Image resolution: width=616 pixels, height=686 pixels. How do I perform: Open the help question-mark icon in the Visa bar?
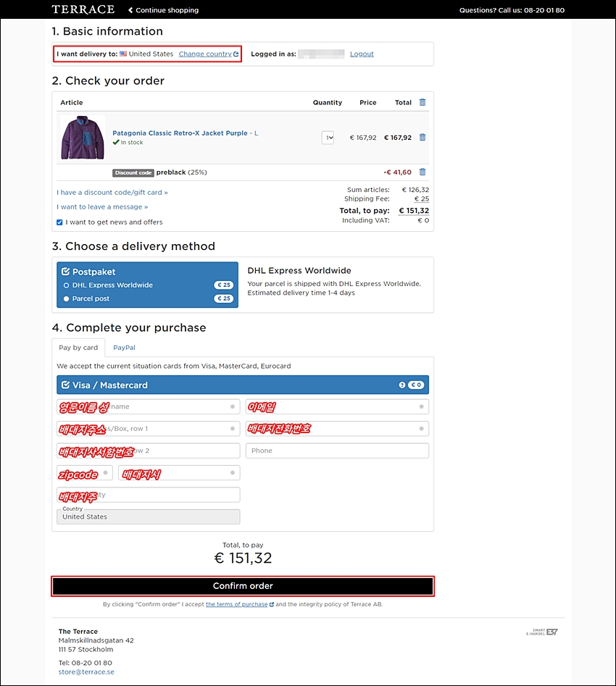pyautogui.click(x=402, y=385)
